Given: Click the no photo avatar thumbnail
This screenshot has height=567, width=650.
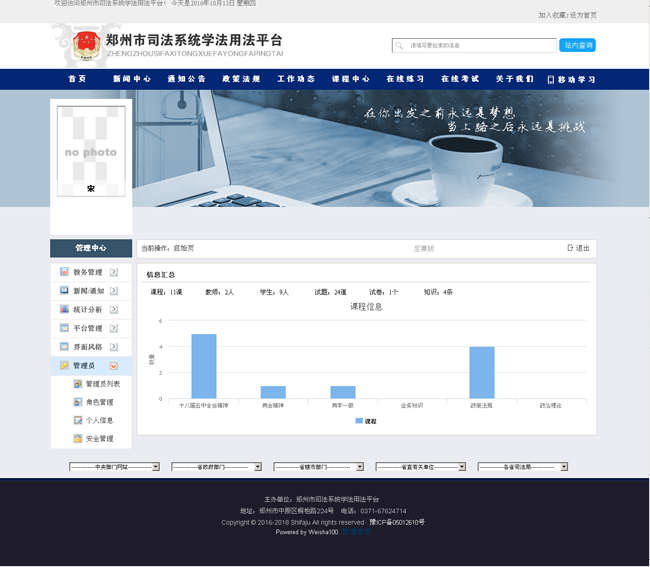Looking at the screenshot, I should pyautogui.click(x=91, y=151).
